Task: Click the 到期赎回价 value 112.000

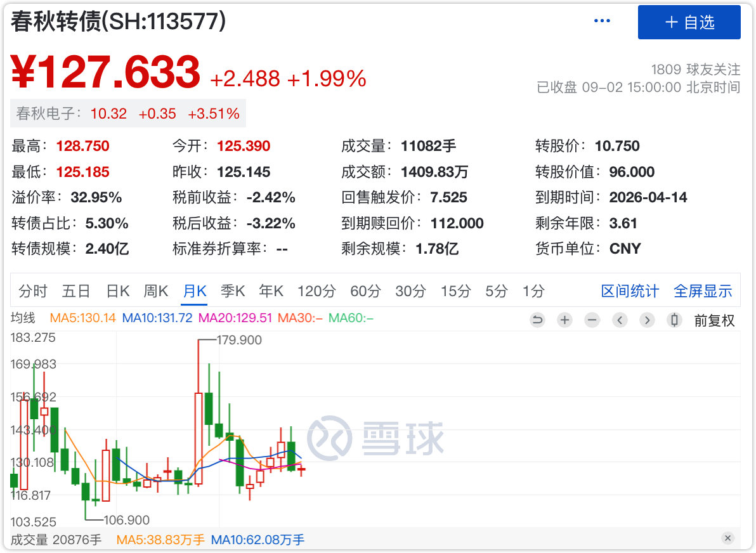Action: (x=457, y=223)
